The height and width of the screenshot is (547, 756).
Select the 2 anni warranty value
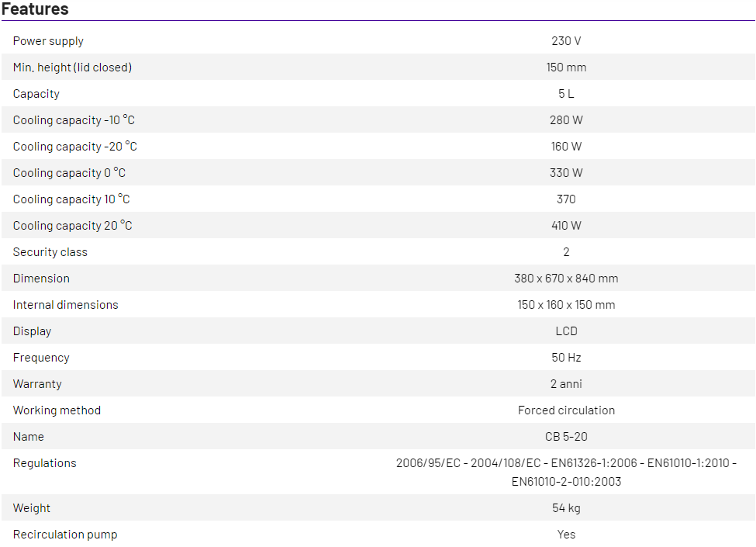pos(566,384)
